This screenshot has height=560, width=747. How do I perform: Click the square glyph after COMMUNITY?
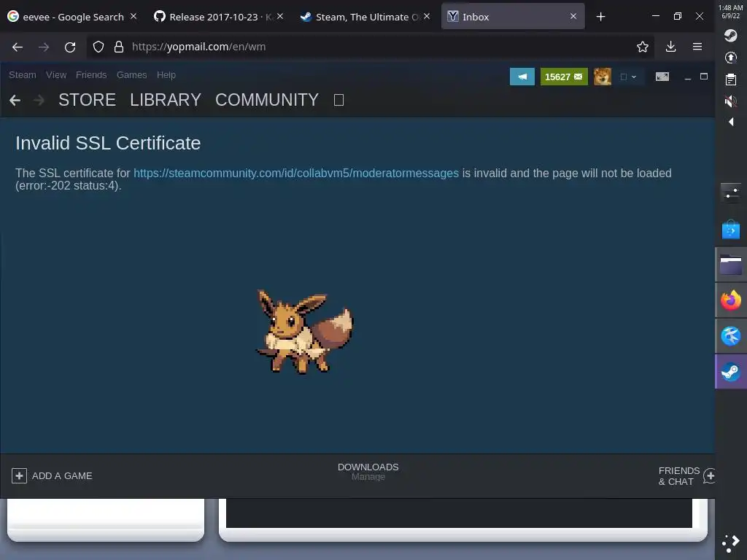click(338, 100)
